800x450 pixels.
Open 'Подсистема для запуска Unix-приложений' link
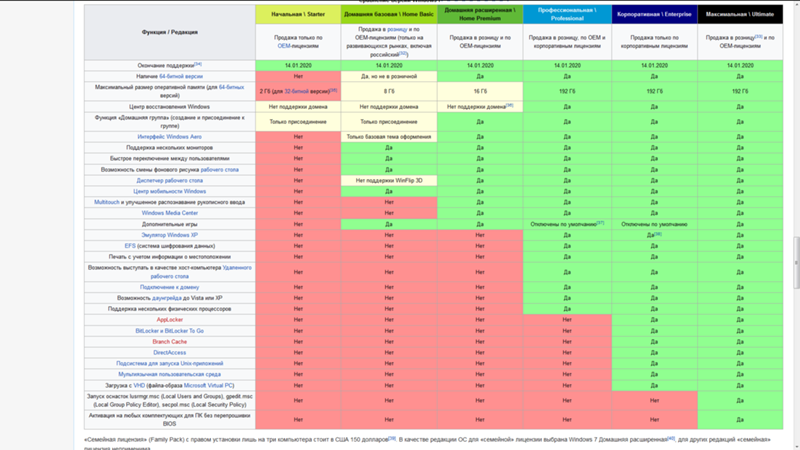click(169, 364)
